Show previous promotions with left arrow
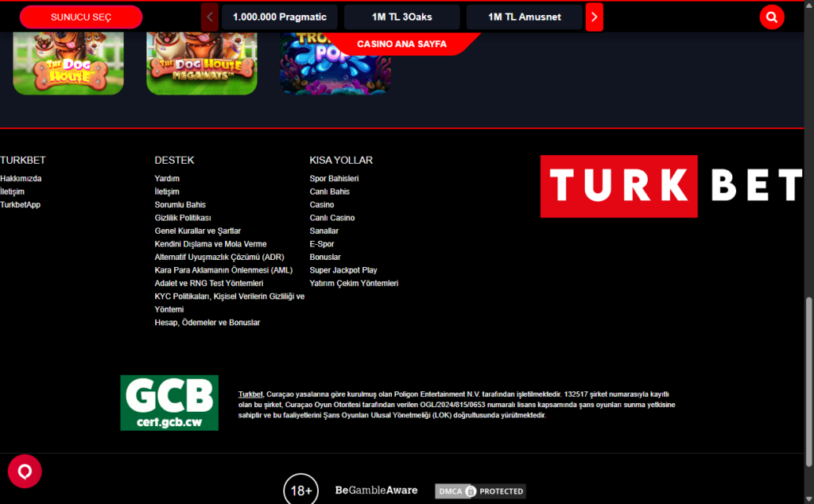 tap(209, 16)
